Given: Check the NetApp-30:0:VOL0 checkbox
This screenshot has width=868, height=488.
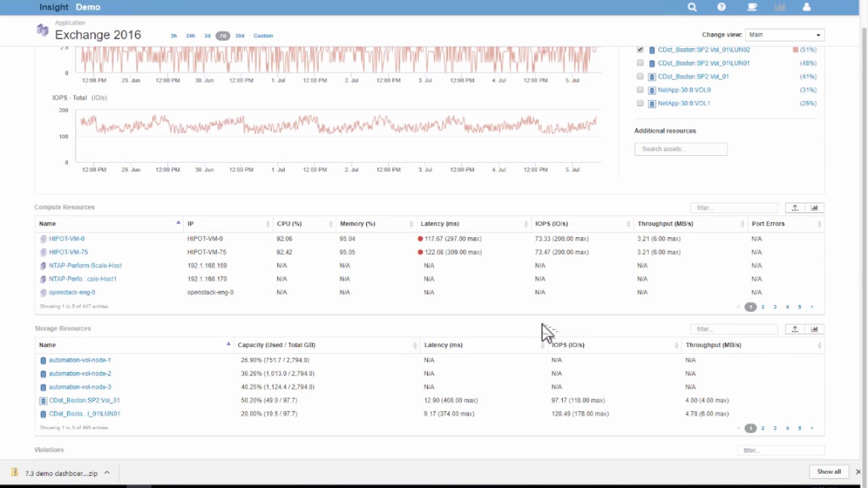Looking at the screenshot, I should click(640, 89).
